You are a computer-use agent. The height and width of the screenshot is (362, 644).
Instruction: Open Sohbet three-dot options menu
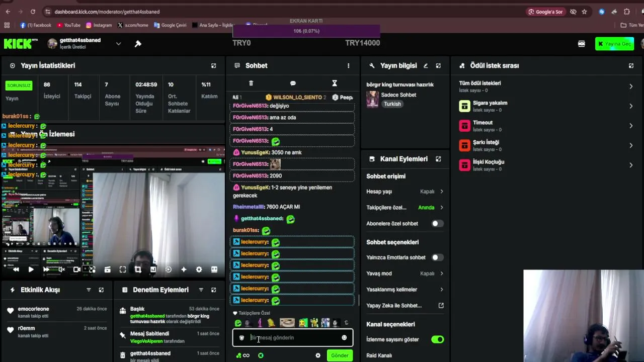coord(348,65)
